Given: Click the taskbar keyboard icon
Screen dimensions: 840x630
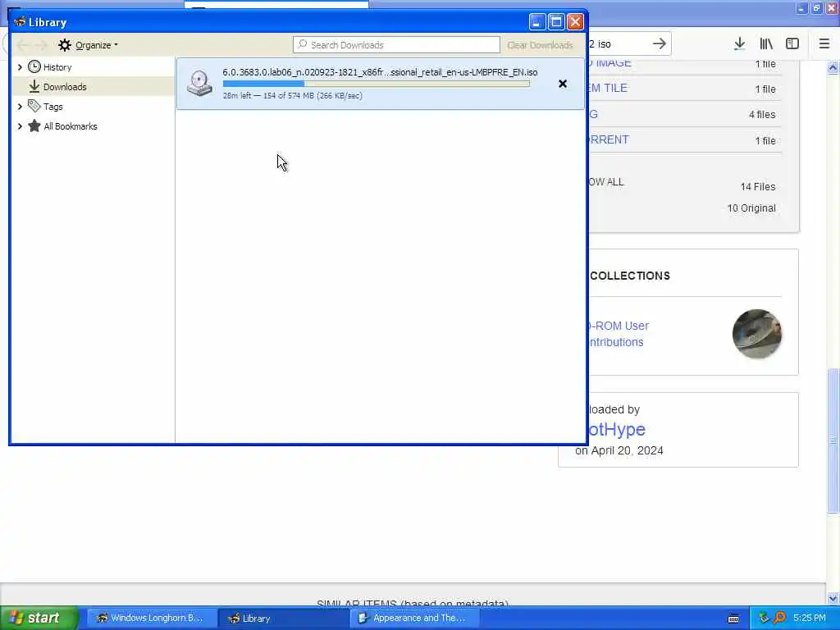Looking at the screenshot, I should [x=734, y=619].
